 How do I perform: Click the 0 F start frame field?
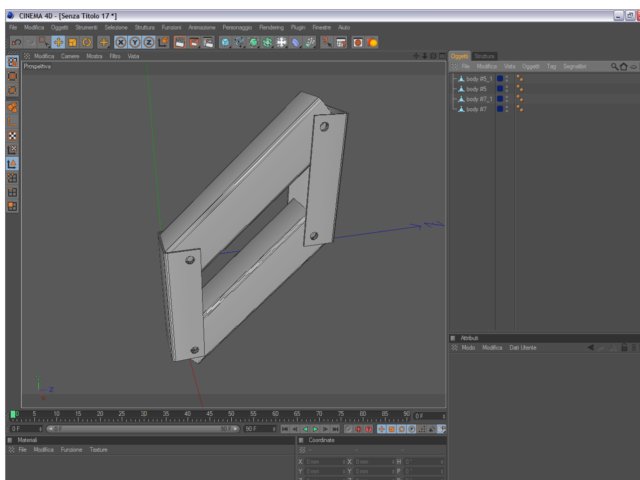[x=26, y=429]
